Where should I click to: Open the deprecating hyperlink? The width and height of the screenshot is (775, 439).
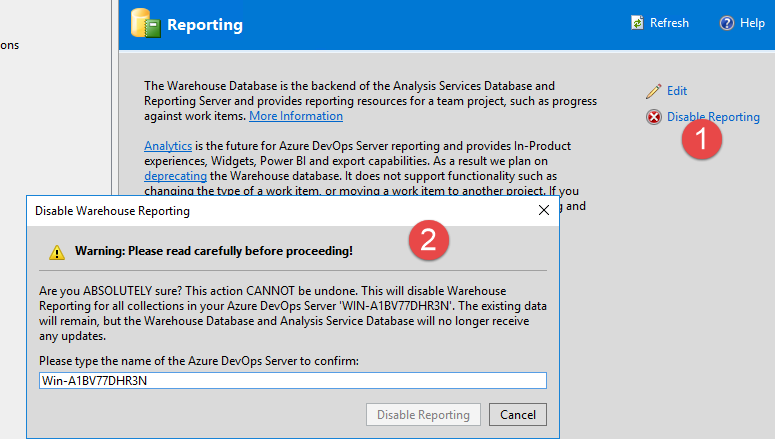tap(175, 176)
